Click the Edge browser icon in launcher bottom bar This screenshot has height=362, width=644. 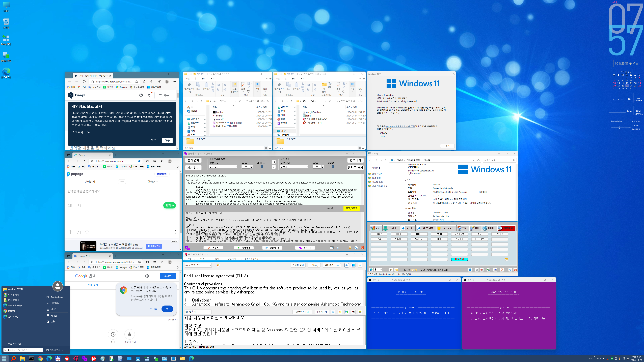pos(371,270)
